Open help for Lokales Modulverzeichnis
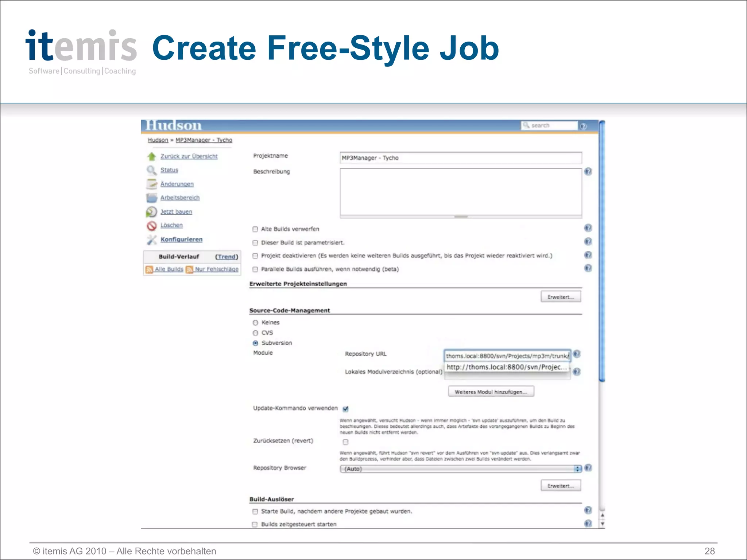Screen dimensions: 747x560 [x=577, y=372]
